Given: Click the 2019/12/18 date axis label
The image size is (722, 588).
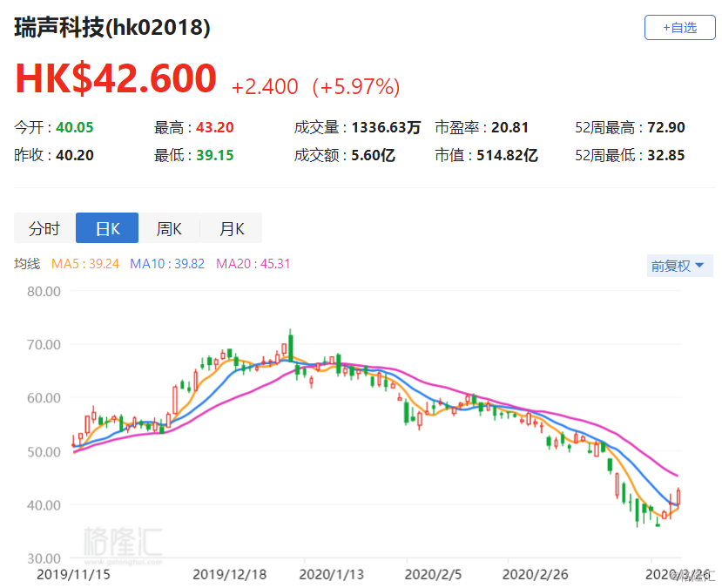Looking at the screenshot, I should click(229, 575).
